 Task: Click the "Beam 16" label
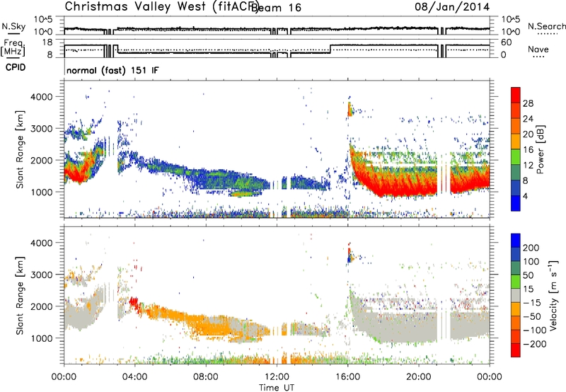click(276, 8)
